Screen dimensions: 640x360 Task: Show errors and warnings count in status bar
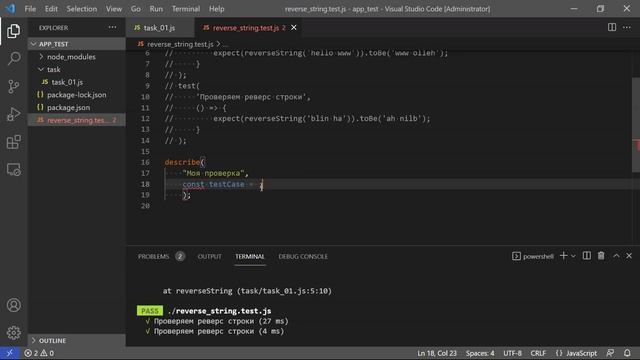39,353
